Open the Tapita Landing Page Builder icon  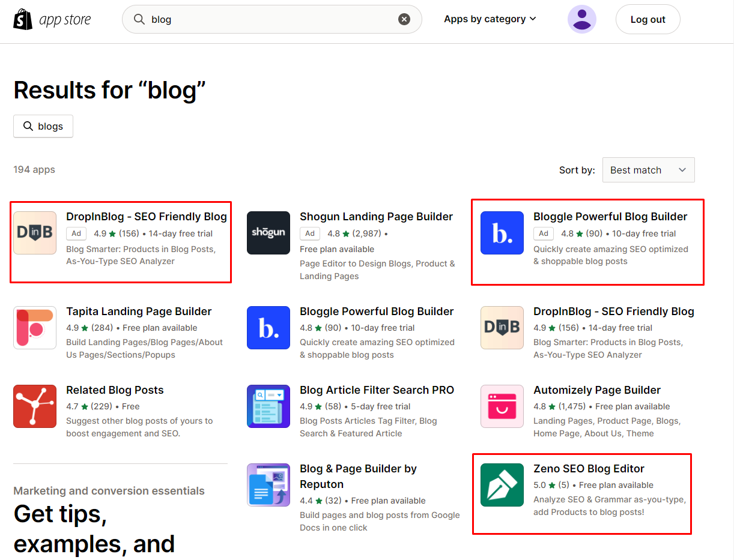[35, 328]
